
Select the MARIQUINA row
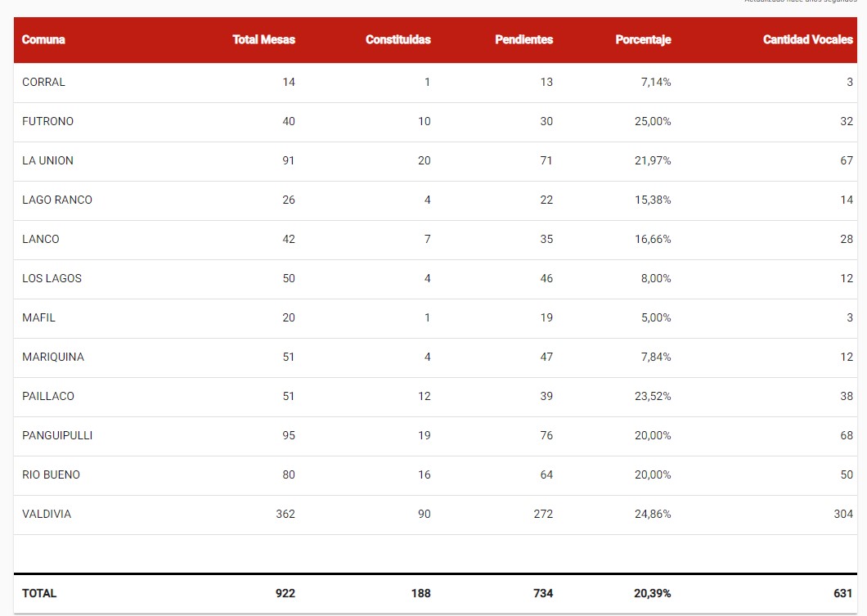coord(436,357)
